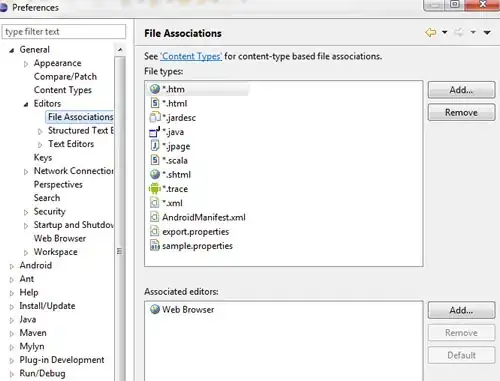Select Web Browser in preferences tree
This screenshot has width=500, height=381.
click(x=60, y=238)
